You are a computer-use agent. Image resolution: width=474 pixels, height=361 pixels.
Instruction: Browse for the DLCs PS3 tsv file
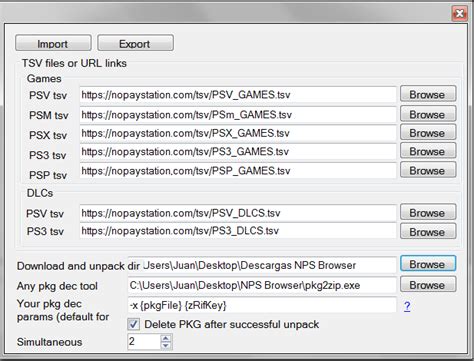click(428, 231)
